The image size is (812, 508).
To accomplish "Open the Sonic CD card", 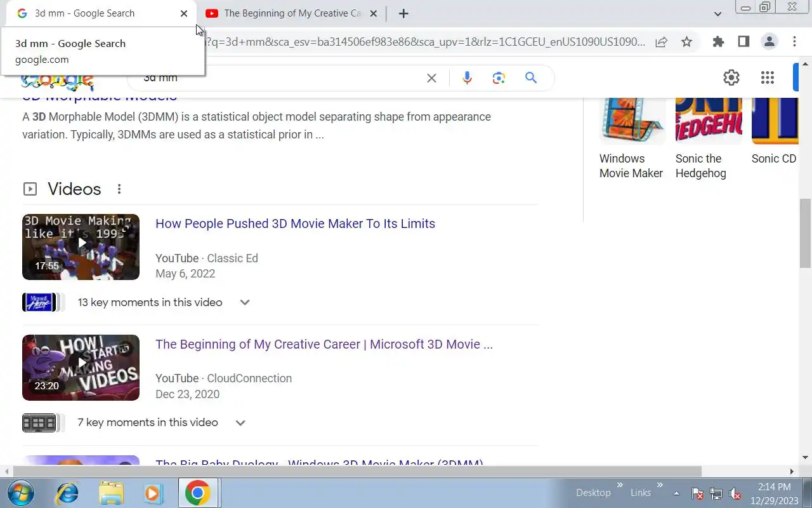I will pos(774,131).
